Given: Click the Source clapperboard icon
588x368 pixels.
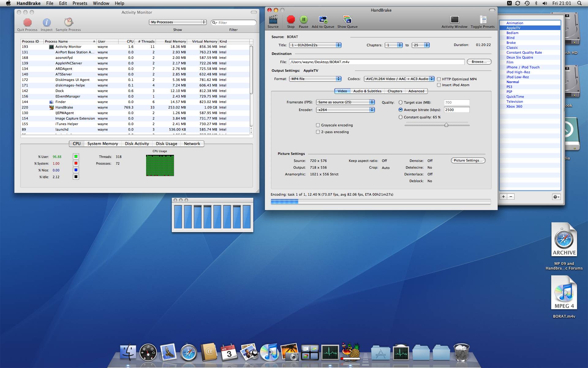Looking at the screenshot, I should click(x=273, y=20).
